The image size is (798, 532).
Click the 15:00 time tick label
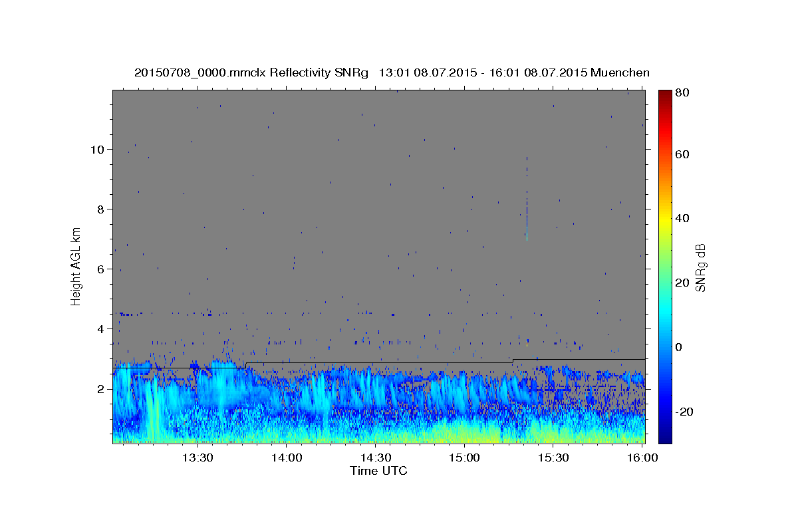[464, 458]
